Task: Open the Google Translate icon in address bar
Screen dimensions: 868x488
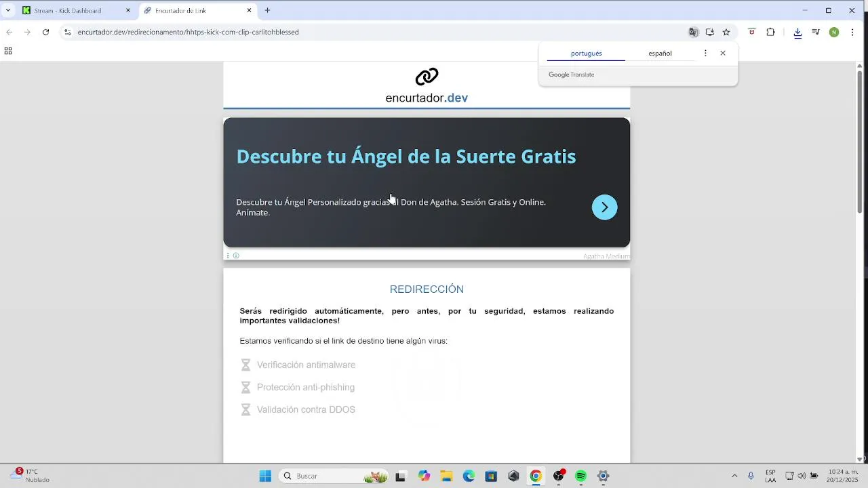Action: coord(693,32)
